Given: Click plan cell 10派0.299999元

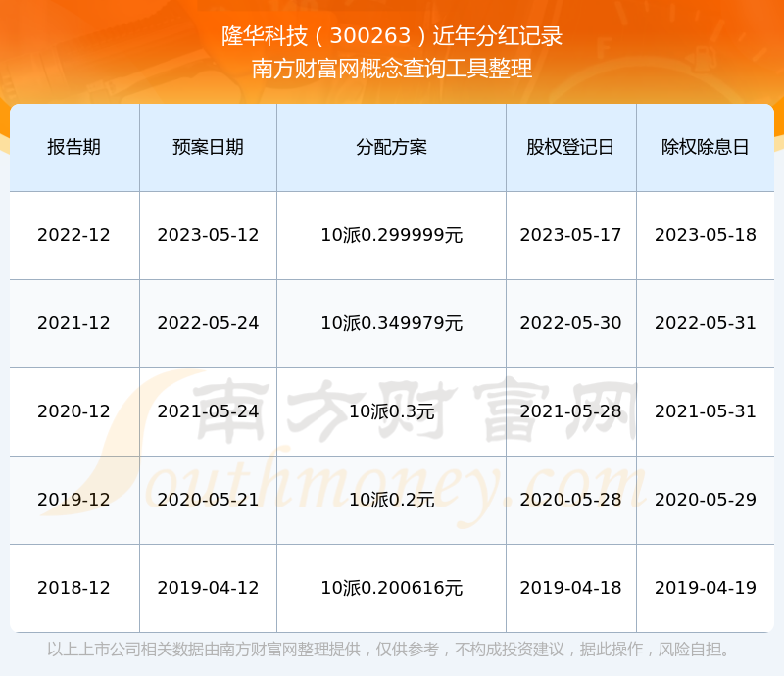Looking at the screenshot, I should pyautogui.click(x=391, y=235).
